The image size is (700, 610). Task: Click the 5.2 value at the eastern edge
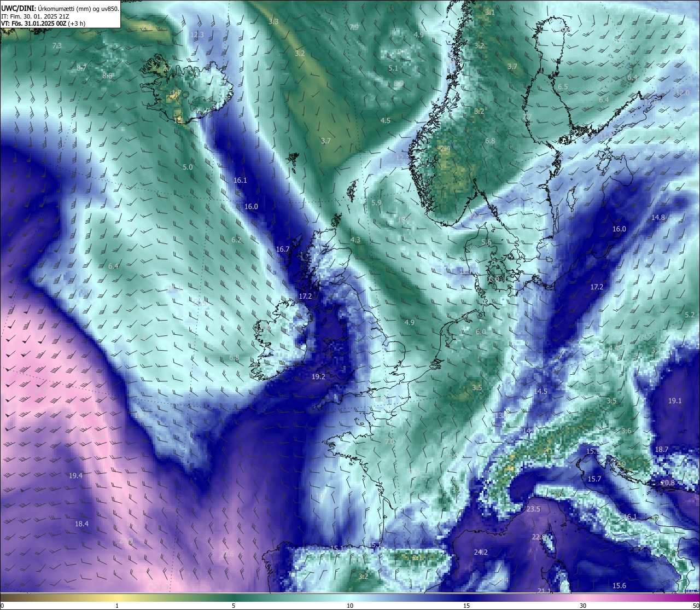[x=690, y=315]
